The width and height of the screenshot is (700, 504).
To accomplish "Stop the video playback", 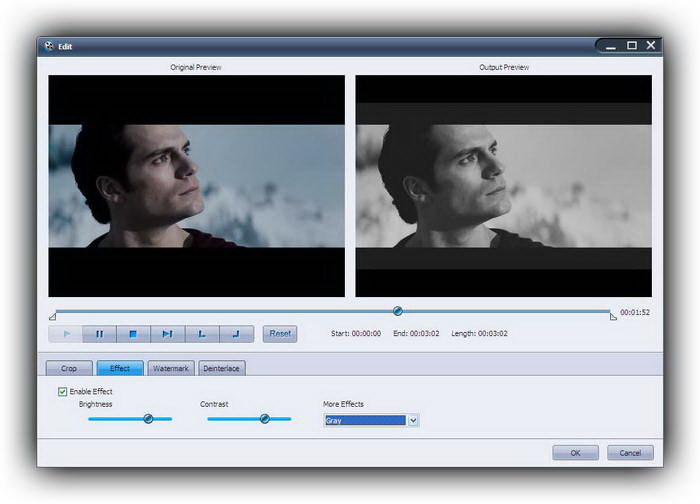I will click(133, 334).
